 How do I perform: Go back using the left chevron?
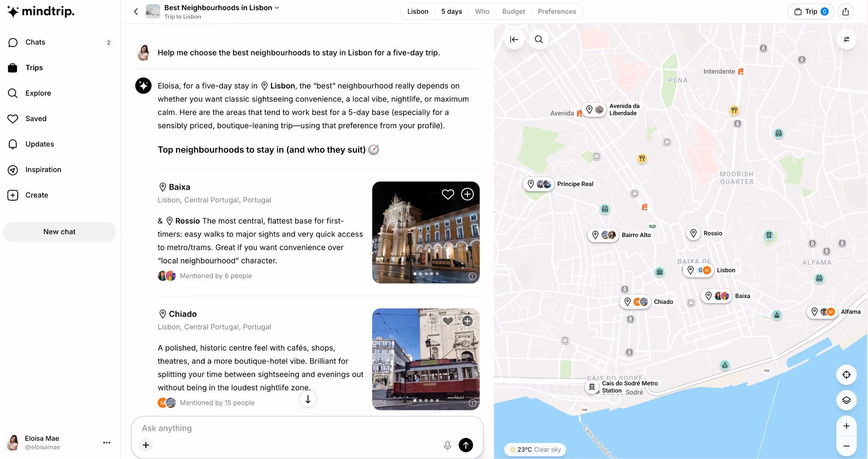coord(136,11)
